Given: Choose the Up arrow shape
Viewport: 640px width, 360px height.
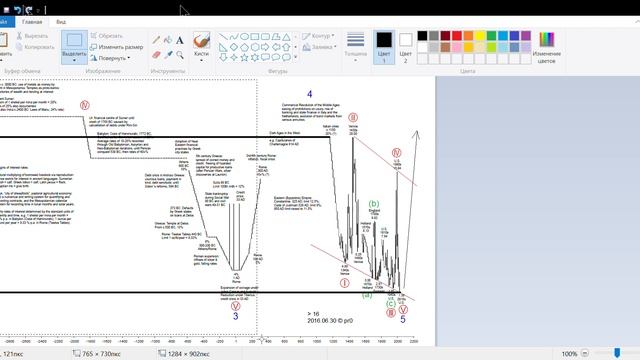Looking at the screenshot, I should point(287,47).
